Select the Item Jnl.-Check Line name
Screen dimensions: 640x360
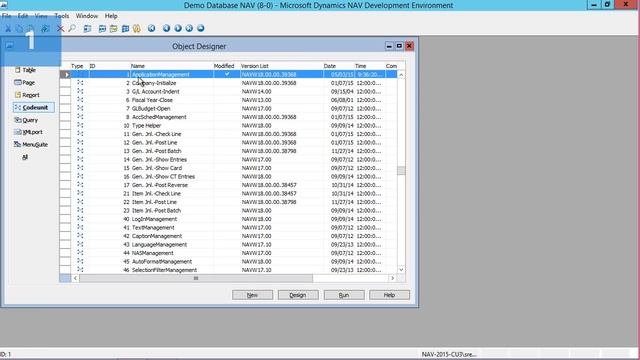(156, 193)
